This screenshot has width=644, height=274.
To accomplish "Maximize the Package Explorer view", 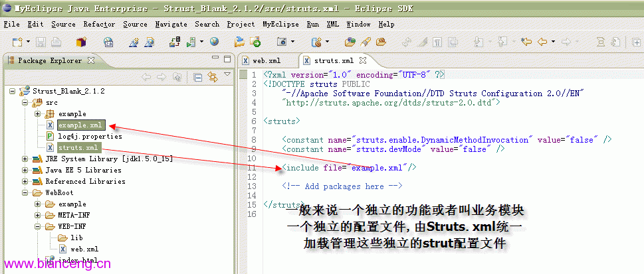I will coord(227,59).
